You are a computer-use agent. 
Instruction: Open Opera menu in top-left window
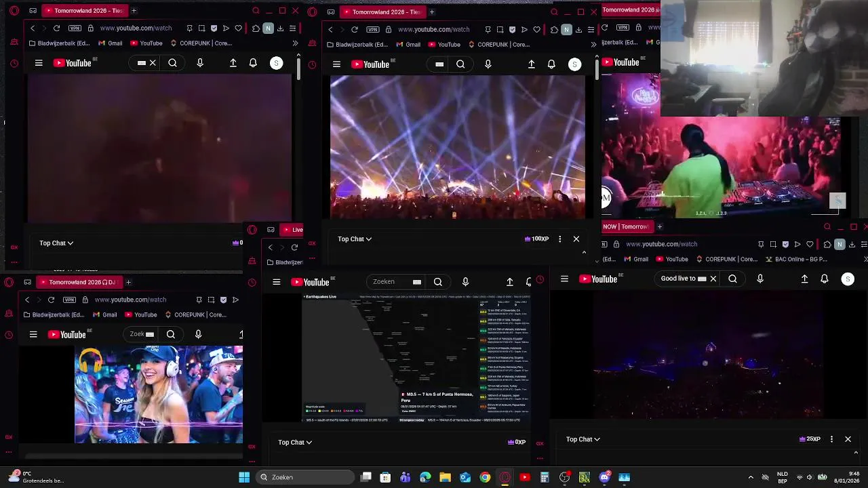point(14,11)
